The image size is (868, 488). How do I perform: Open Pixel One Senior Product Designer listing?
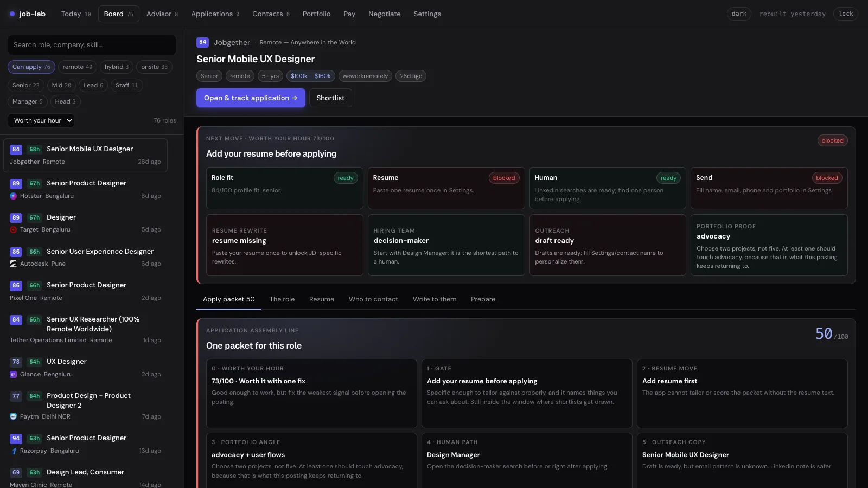point(85,291)
